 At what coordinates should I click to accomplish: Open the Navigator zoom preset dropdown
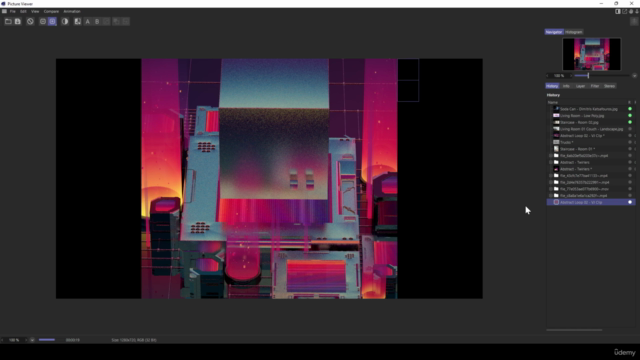[634, 76]
